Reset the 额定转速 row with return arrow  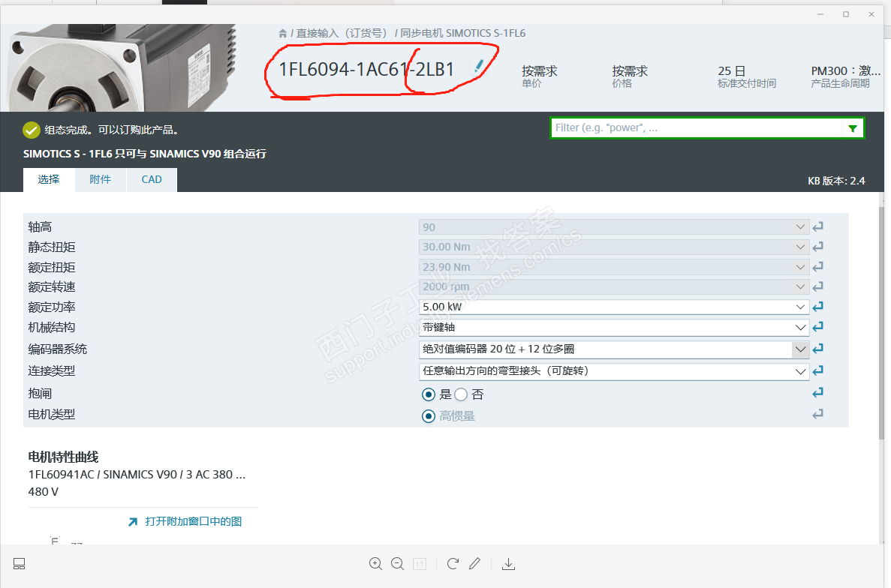point(817,286)
